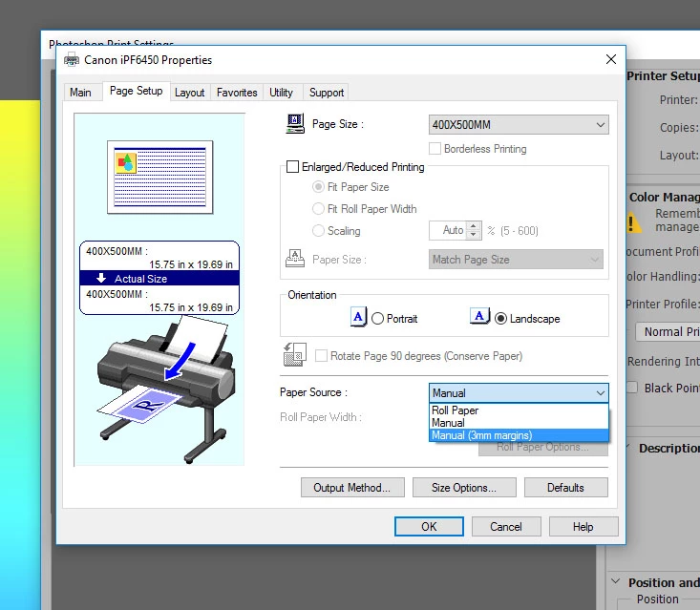Image resolution: width=700 pixels, height=610 pixels.
Task: Close the Canon iPF6450 Properties dialog
Action: (x=611, y=59)
